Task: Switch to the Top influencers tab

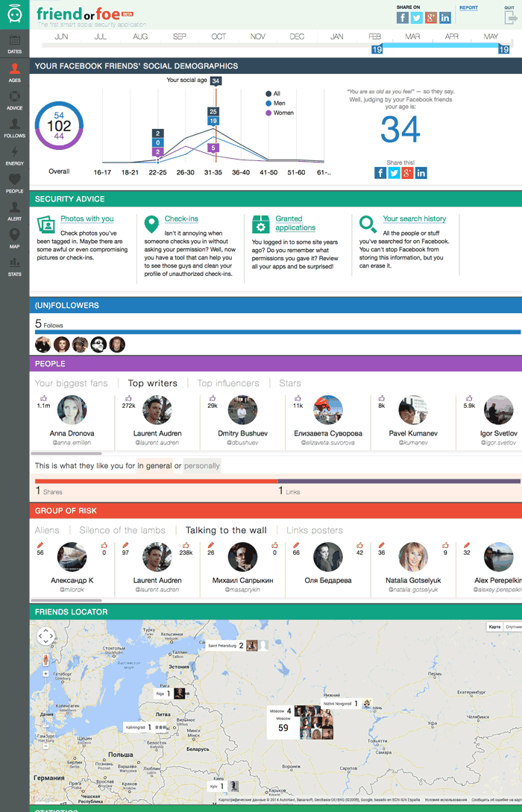Action: coord(227,383)
